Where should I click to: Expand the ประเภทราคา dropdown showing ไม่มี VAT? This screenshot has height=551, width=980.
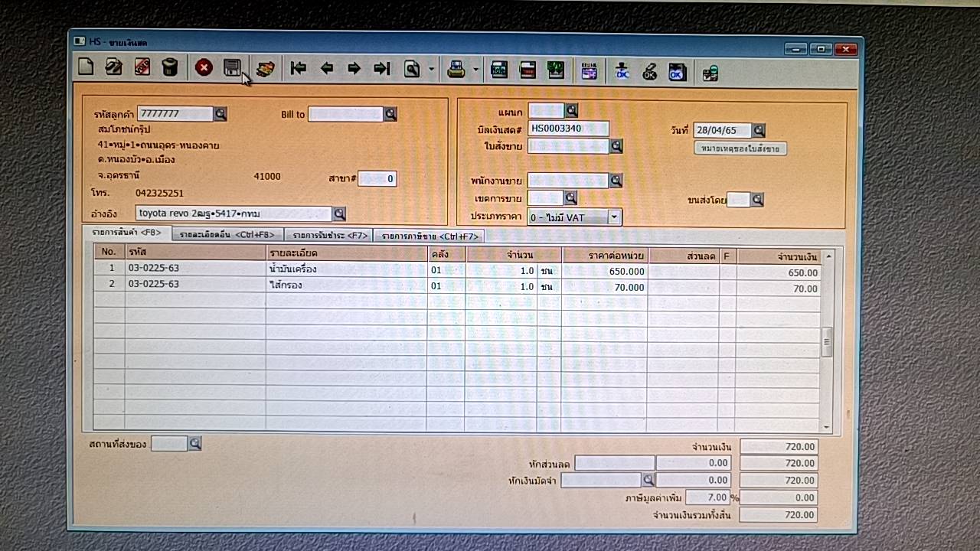613,217
